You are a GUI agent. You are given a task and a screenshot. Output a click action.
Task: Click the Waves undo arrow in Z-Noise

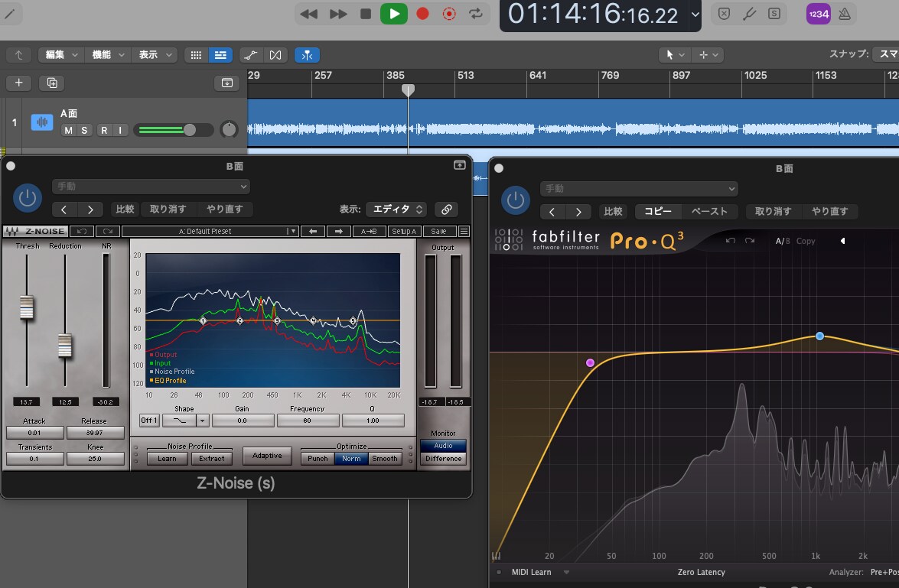tap(82, 231)
